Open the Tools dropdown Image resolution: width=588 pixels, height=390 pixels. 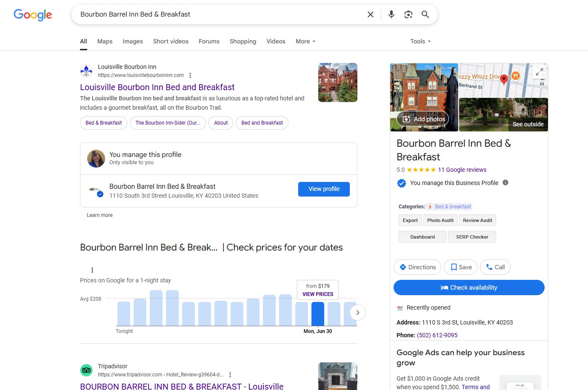point(420,41)
